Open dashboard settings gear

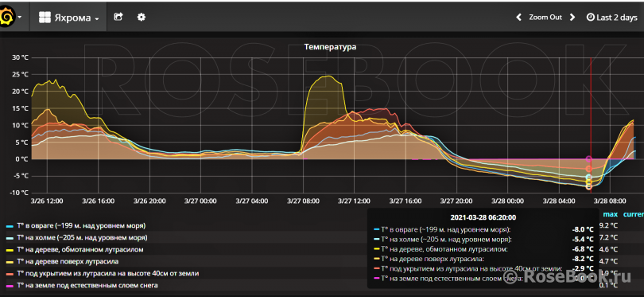(142, 18)
